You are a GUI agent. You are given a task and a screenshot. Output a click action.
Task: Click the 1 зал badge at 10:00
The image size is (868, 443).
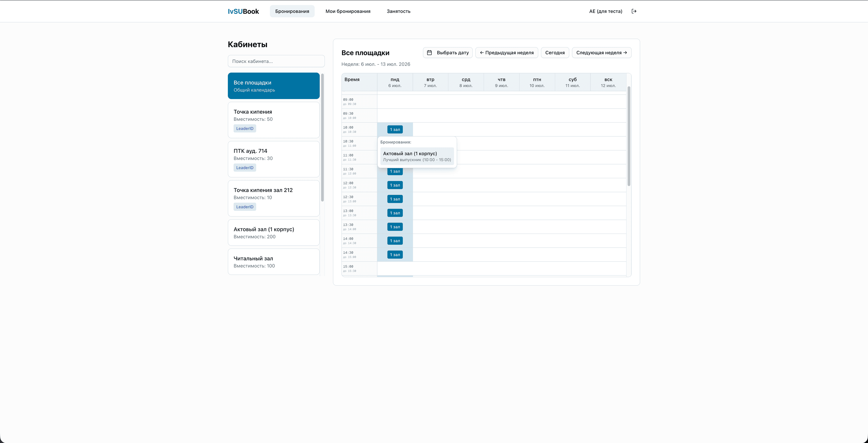point(395,129)
